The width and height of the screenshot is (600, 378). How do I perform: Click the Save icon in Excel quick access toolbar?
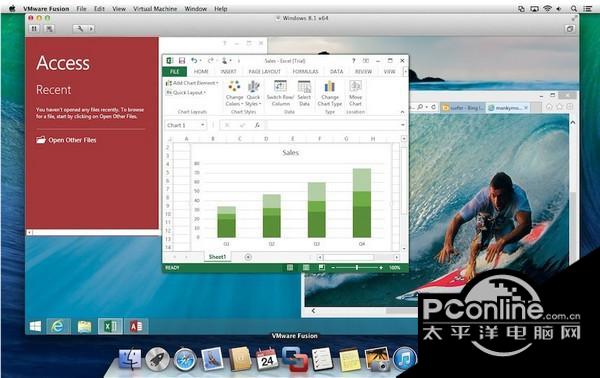(182, 60)
